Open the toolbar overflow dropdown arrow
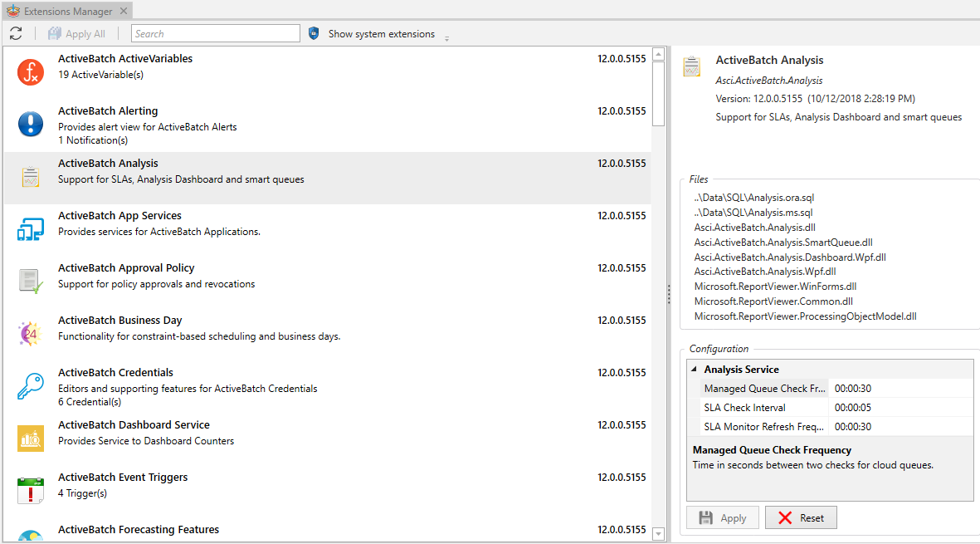 pyautogui.click(x=447, y=38)
